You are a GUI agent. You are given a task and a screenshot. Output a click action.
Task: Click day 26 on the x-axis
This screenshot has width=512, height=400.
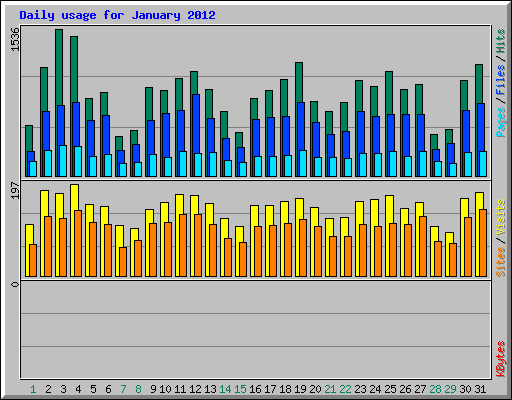pos(405,389)
